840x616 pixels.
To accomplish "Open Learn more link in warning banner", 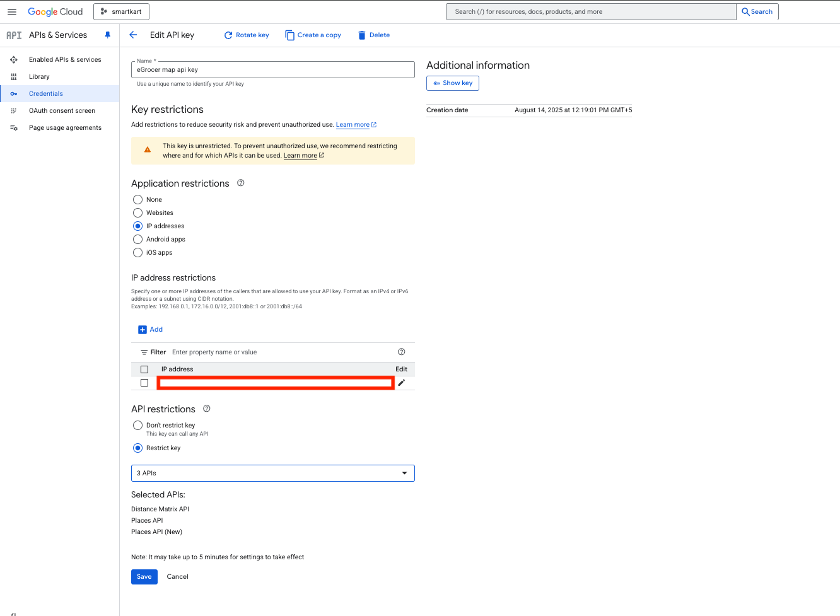I will point(303,156).
